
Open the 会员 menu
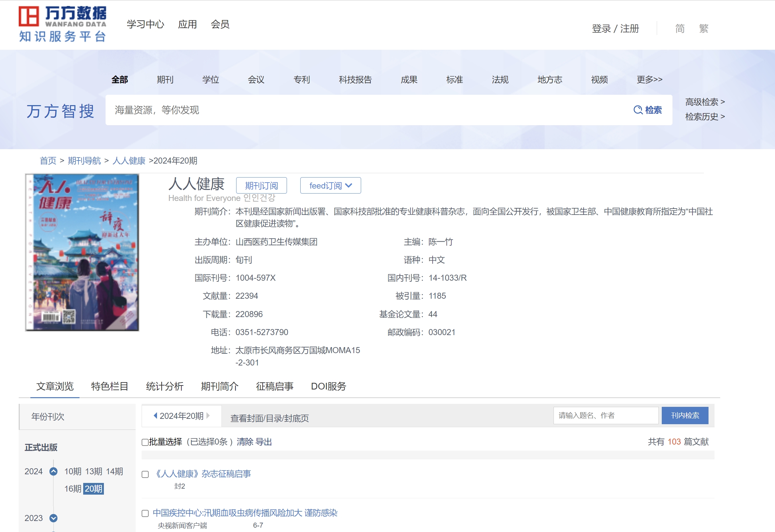click(220, 24)
